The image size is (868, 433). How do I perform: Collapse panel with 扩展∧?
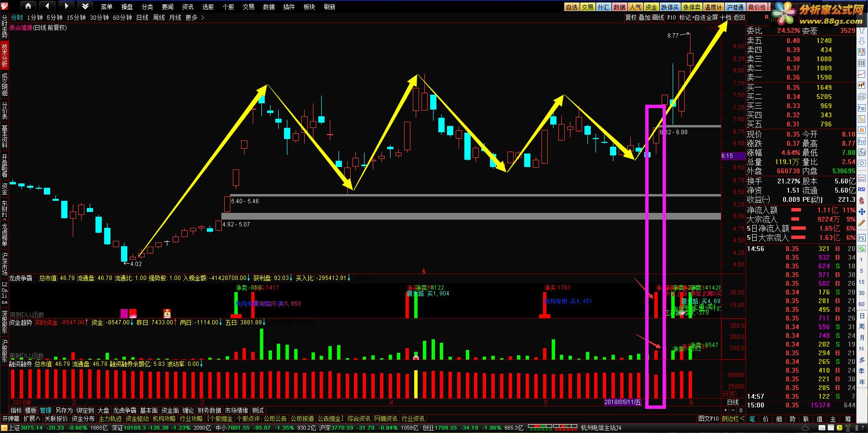click(x=32, y=419)
